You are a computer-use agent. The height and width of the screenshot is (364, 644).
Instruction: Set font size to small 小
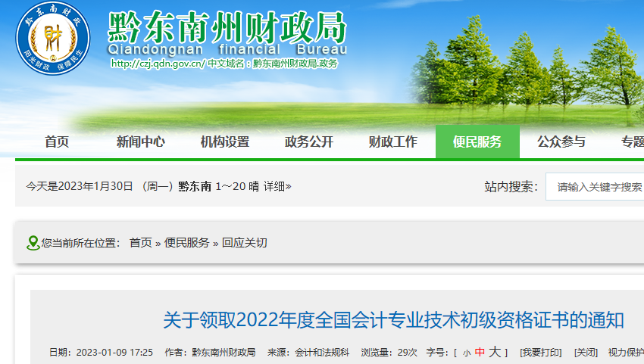click(x=467, y=353)
